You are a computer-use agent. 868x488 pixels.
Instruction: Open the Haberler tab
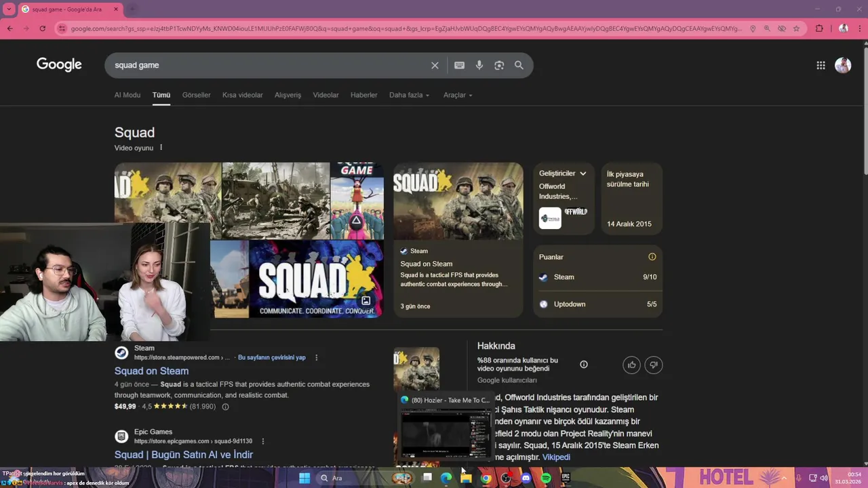click(x=363, y=95)
